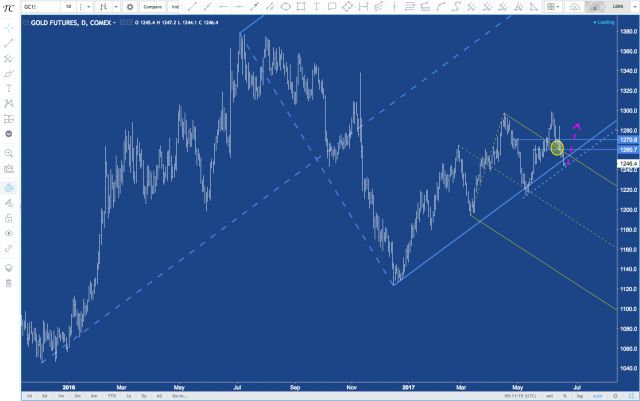Select the horizontal ray tool in top toolbar
The width and height of the screenshot is (640, 401).
223,7
